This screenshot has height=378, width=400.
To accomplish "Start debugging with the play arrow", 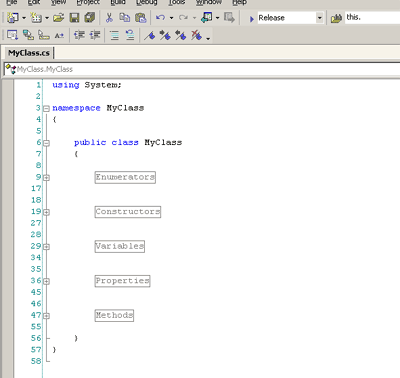I will (252, 19).
